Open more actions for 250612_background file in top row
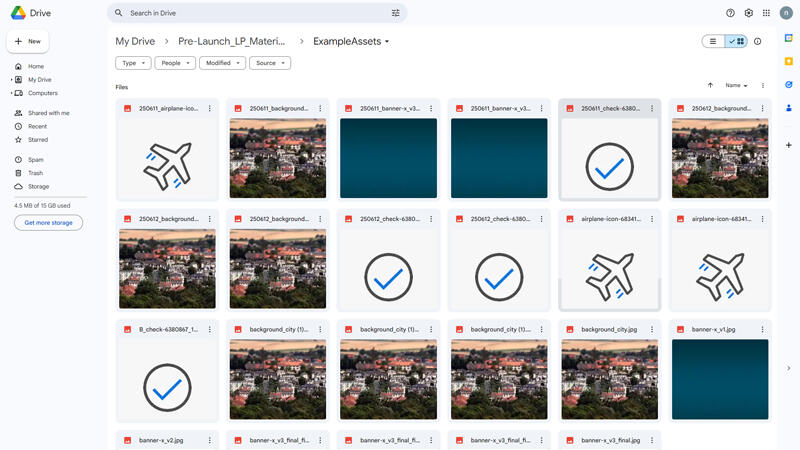The width and height of the screenshot is (800, 450). [763, 108]
